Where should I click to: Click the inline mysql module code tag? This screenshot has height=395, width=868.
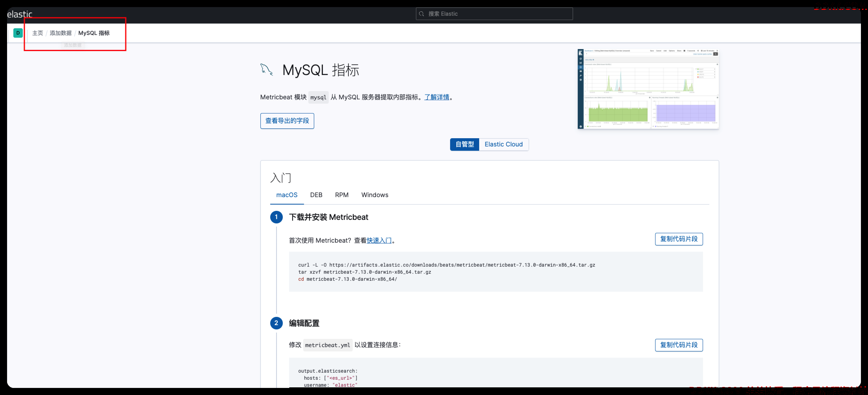[318, 97]
